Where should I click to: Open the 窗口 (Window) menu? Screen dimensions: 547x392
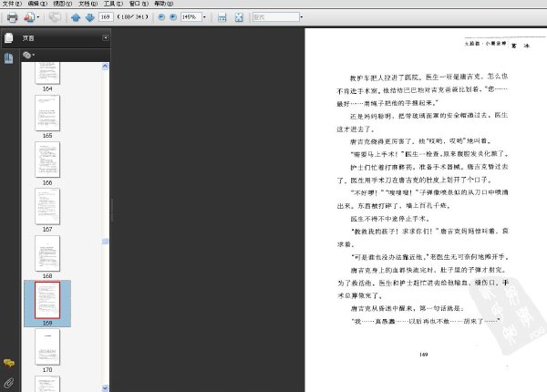139,4
